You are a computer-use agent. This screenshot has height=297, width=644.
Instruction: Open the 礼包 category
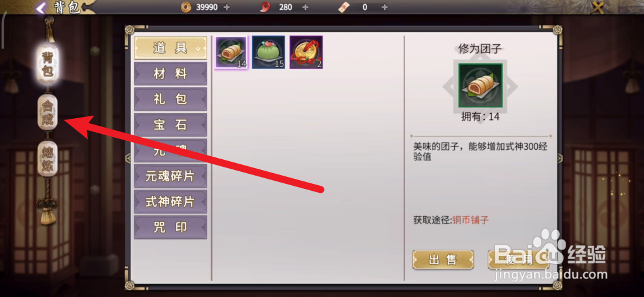[170, 99]
